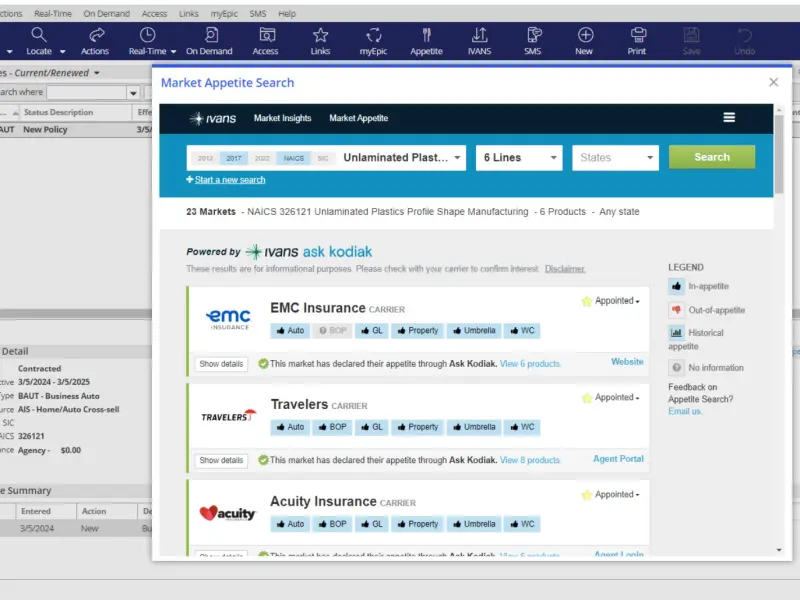Click the On Demand toolbar icon

[x=209, y=41]
